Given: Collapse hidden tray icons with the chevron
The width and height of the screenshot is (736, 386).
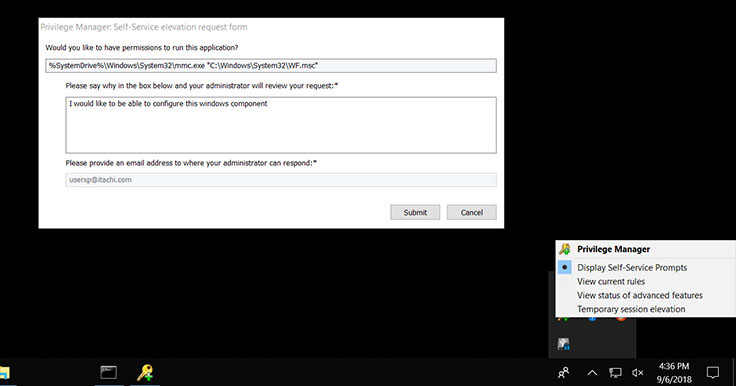Looking at the screenshot, I should click(x=592, y=373).
